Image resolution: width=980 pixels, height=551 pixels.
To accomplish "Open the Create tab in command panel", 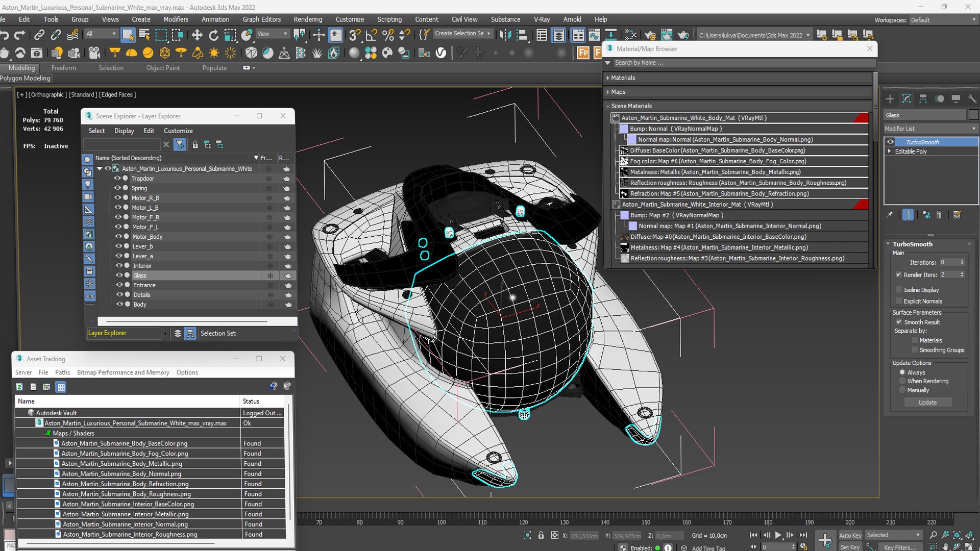I will click(x=890, y=99).
